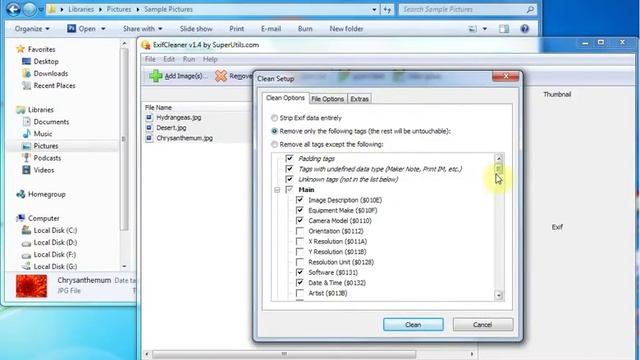Open Favorites star in the navigation pane

pos(20,49)
